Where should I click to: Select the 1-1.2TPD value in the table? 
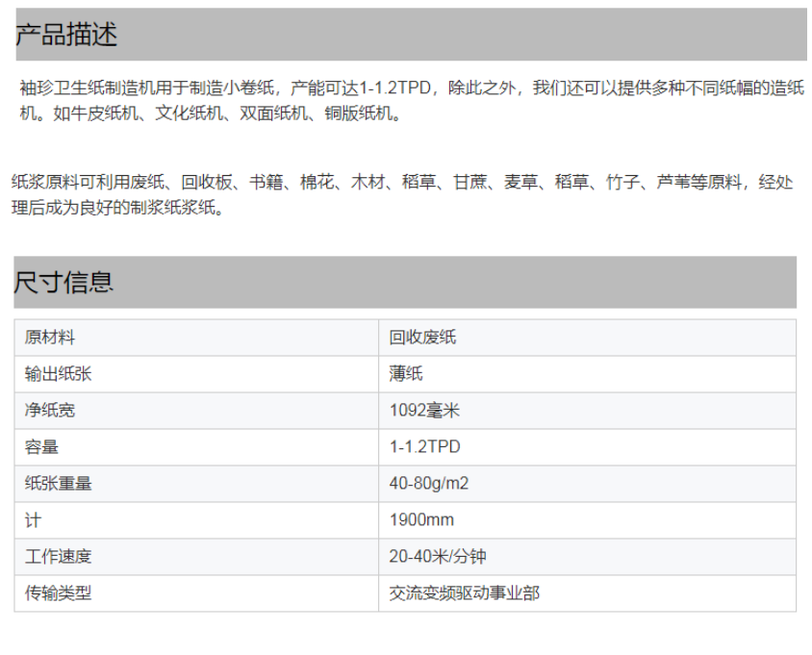click(424, 447)
